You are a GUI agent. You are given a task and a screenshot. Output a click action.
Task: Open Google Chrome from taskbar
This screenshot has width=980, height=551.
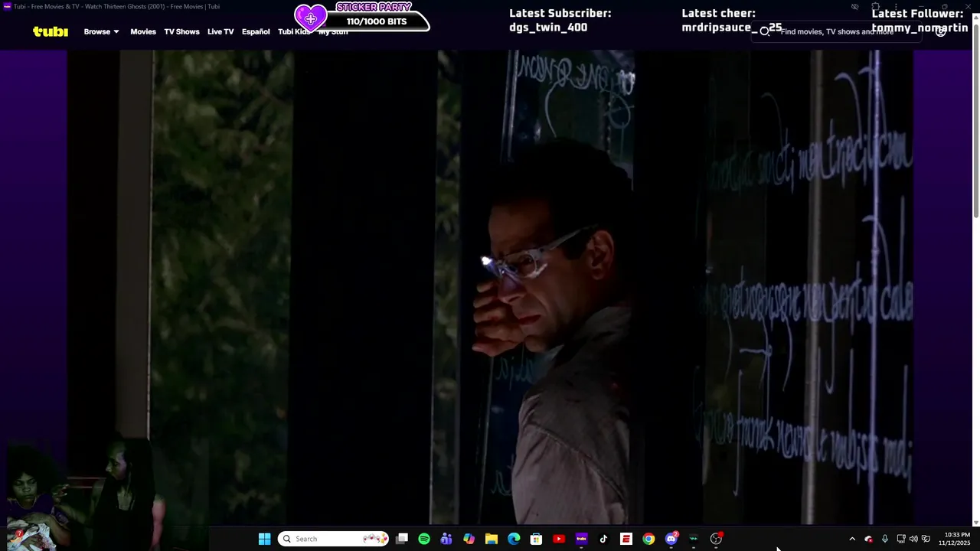point(648,539)
